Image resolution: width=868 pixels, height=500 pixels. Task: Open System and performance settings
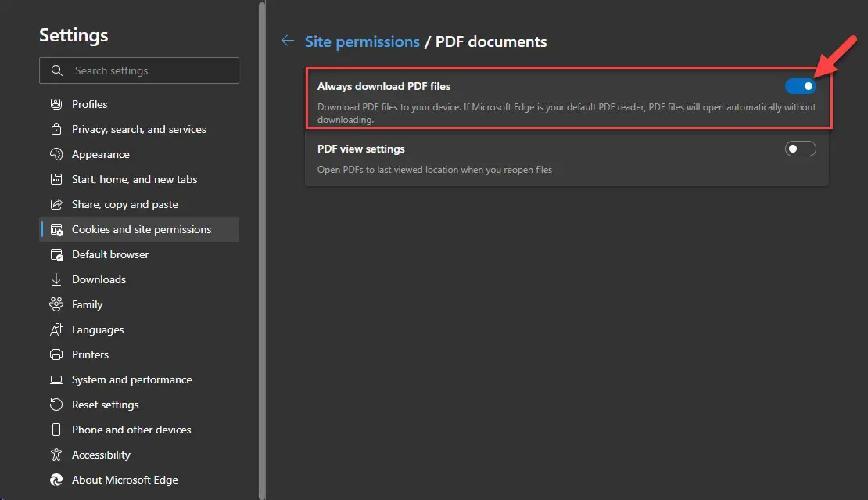[x=139, y=379]
